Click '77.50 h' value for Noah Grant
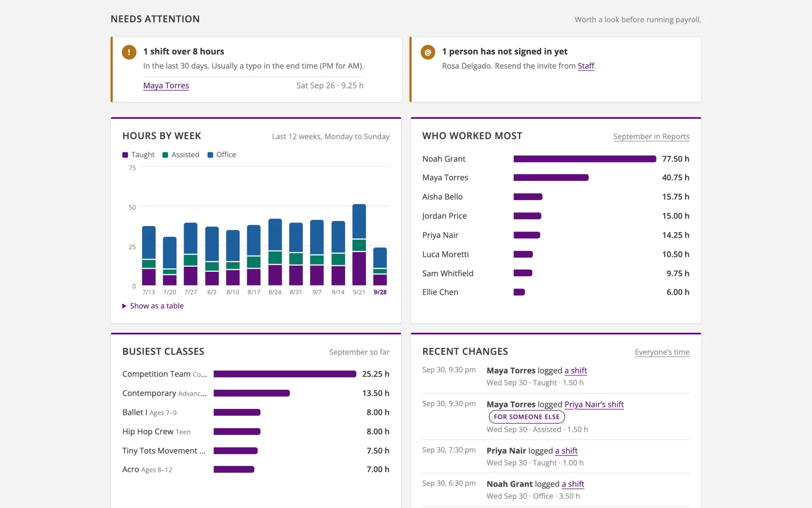The width and height of the screenshot is (812, 508). pyautogui.click(x=675, y=159)
